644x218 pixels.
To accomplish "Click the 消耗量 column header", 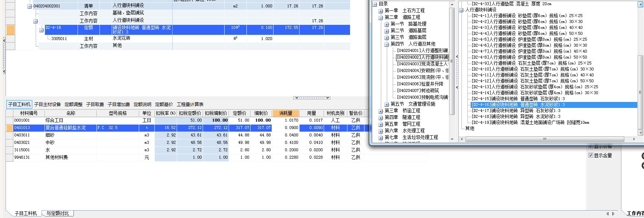I will [285, 113].
